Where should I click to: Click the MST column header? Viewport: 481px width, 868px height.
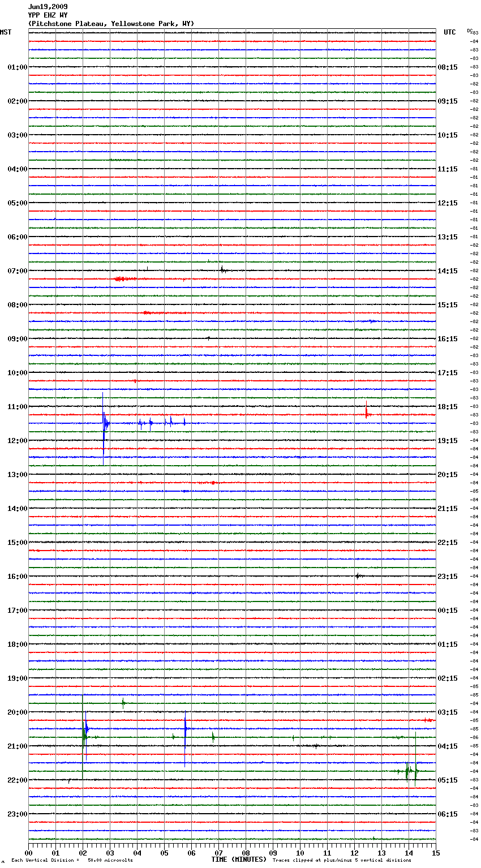(x=6, y=32)
